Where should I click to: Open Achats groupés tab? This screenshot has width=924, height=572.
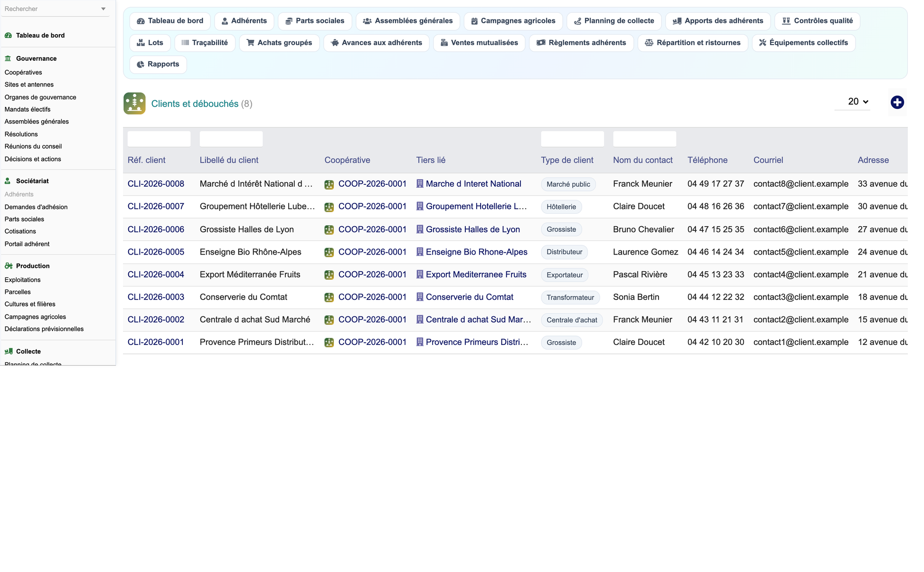(x=279, y=43)
